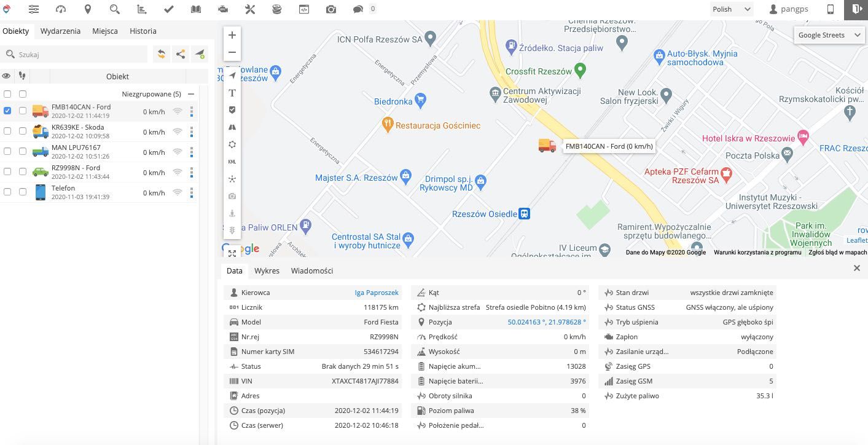Open the three-dot menu for MAN LPU76167
The width and height of the screenshot is (868, 445).
tap(192, 152)
